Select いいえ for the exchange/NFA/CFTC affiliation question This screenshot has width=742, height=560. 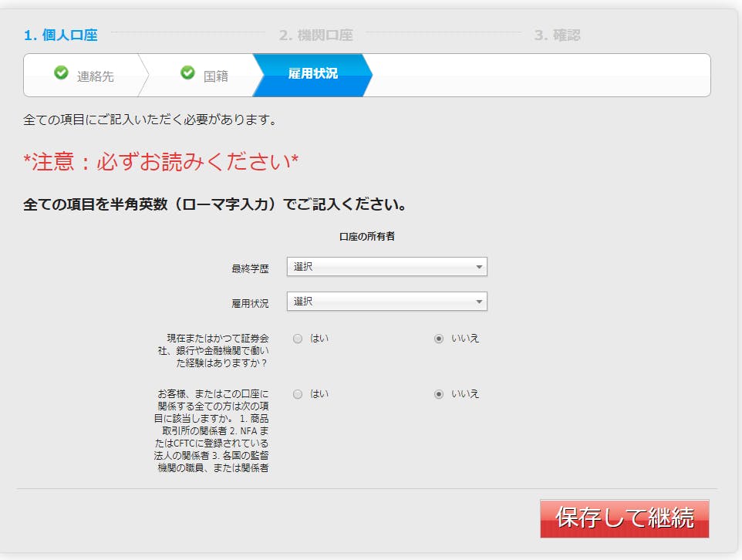(x=439, y=394)
